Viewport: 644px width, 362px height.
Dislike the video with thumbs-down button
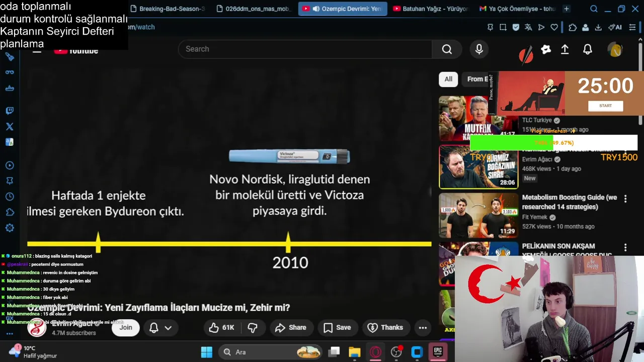click(253, 328)
